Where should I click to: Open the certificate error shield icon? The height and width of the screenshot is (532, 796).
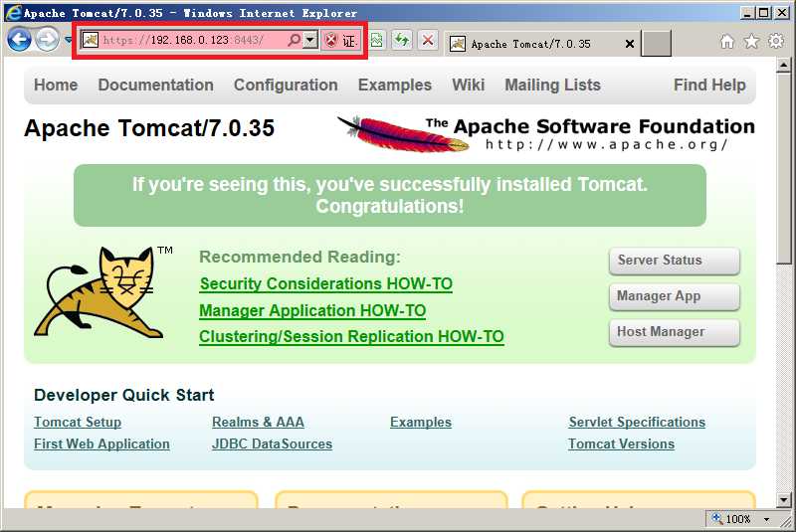point(330,40)
